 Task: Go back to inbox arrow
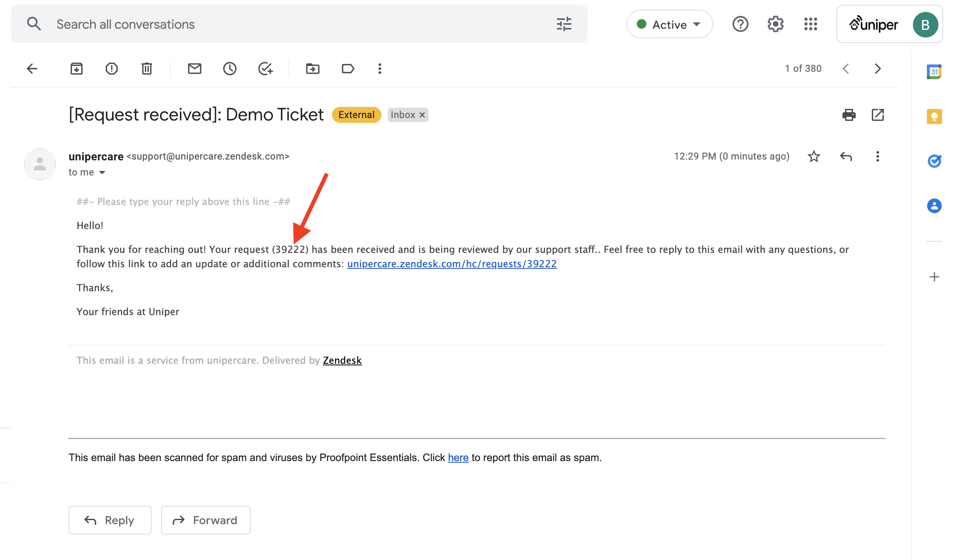click(x=32, y=69)
